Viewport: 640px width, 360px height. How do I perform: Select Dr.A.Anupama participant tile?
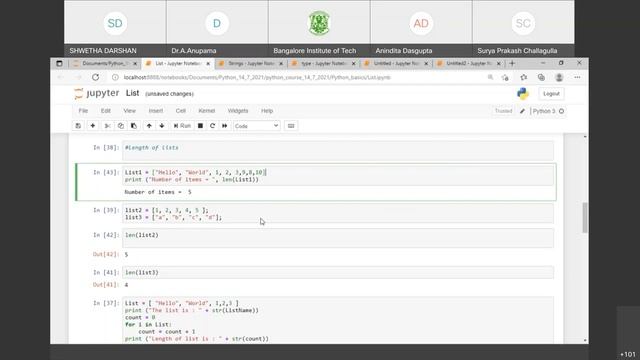(217, 28)
